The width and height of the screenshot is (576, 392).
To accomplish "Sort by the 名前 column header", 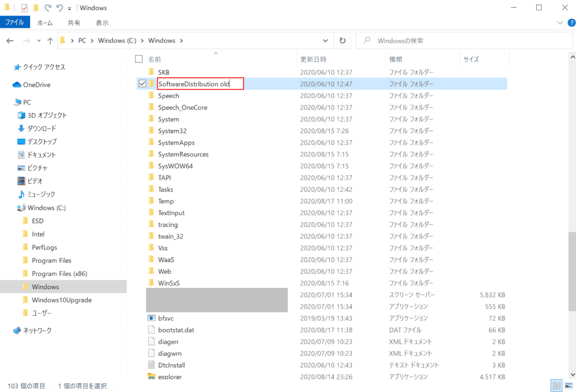I will coord(155,59).
